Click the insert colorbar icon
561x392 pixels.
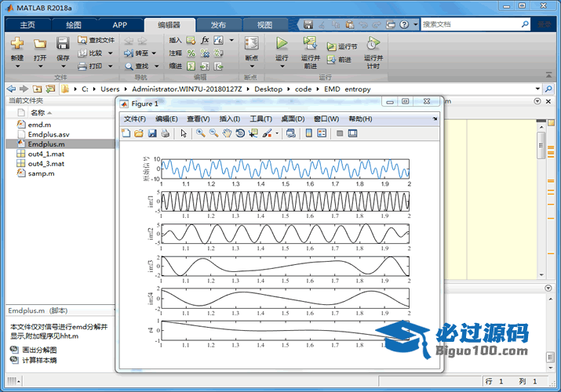click(x=309, y=133)
